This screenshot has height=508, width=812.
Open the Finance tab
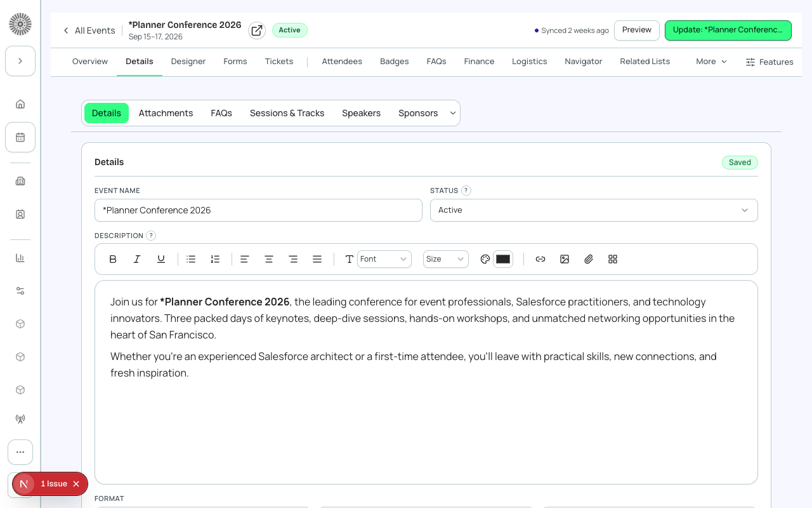(479, 62)
